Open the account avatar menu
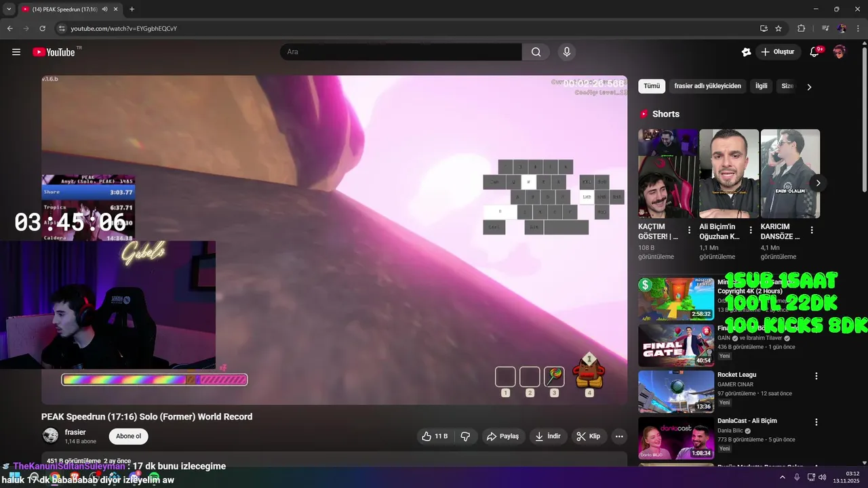868x488 pixels. click(840, 52)
